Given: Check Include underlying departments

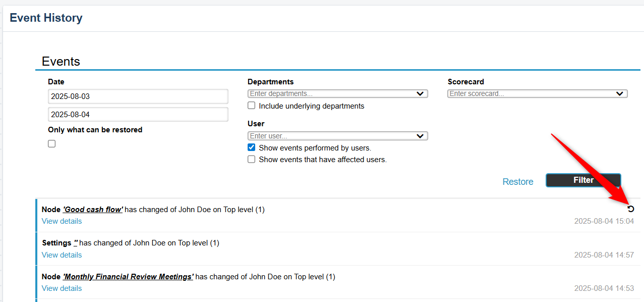Looking at the screenshot, I should (252, 106).
